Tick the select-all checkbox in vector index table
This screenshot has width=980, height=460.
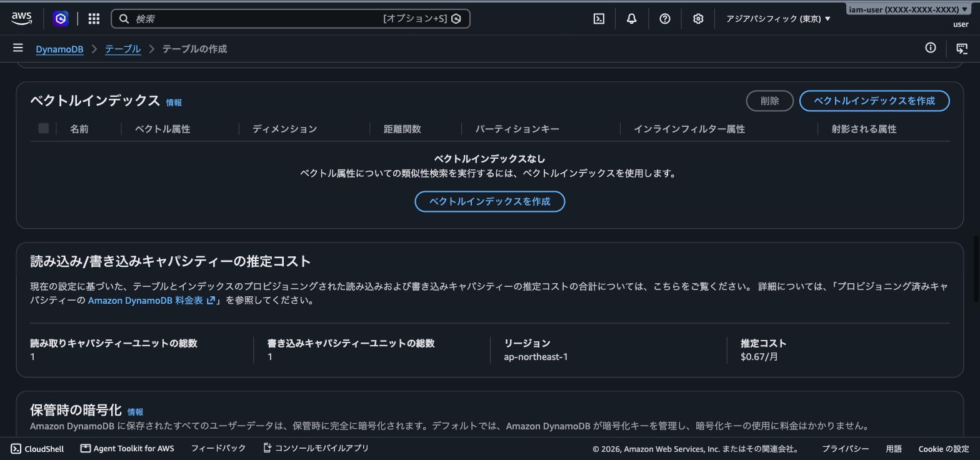tap(43, 128)
